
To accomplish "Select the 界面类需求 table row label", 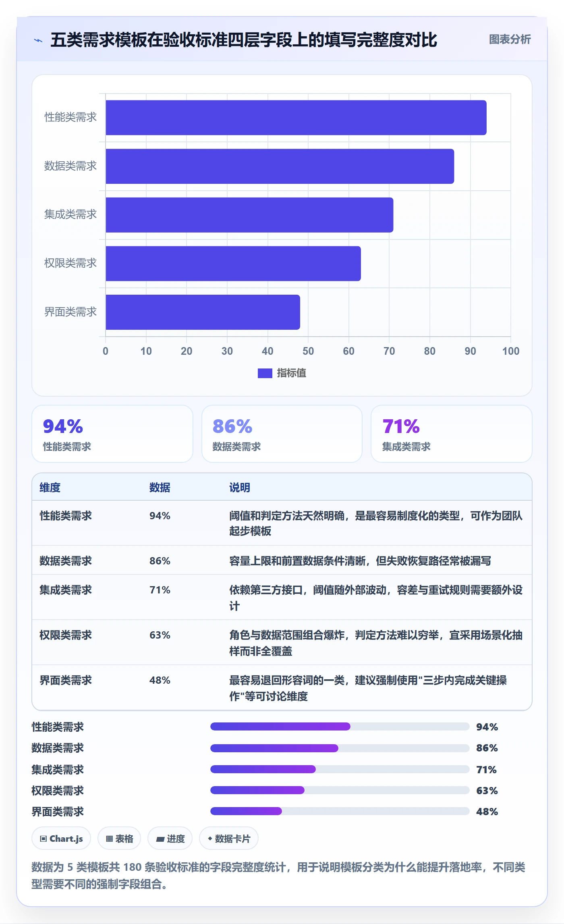I will [66, 680].
